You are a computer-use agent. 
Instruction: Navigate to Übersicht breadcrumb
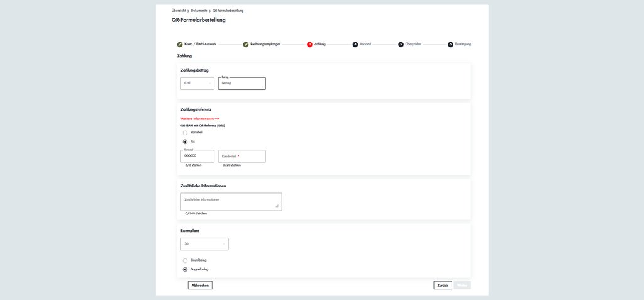click(179, 11)
